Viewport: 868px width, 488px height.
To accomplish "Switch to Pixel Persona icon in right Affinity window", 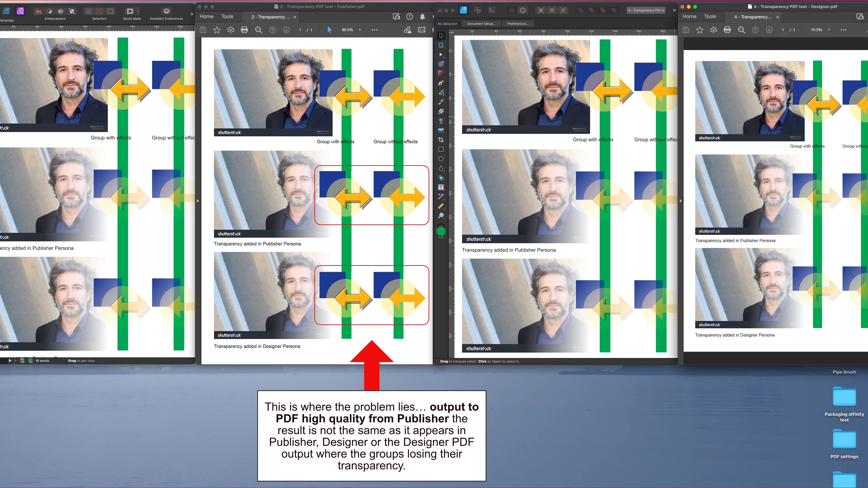I will tap(477, 10).
